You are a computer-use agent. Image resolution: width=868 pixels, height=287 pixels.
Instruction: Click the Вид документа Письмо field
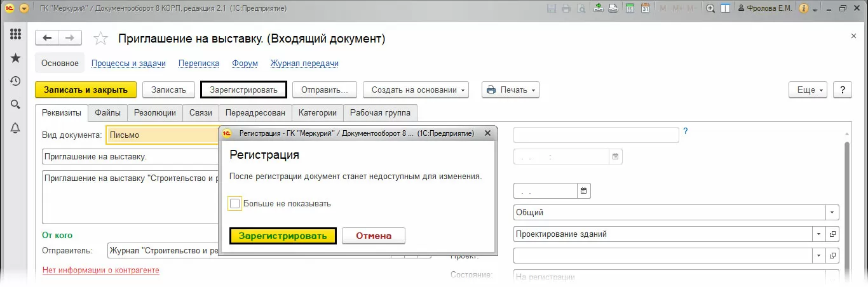coord(162,135)
